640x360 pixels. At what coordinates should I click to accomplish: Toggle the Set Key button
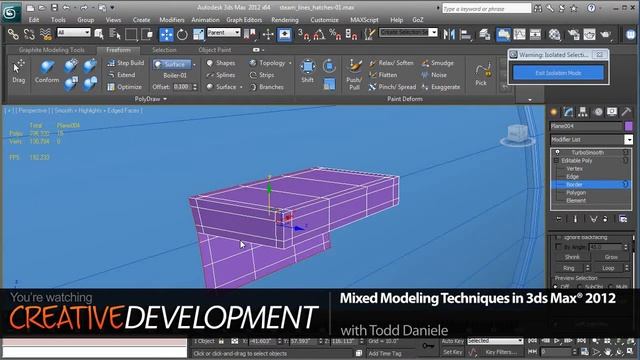[453, 352]
